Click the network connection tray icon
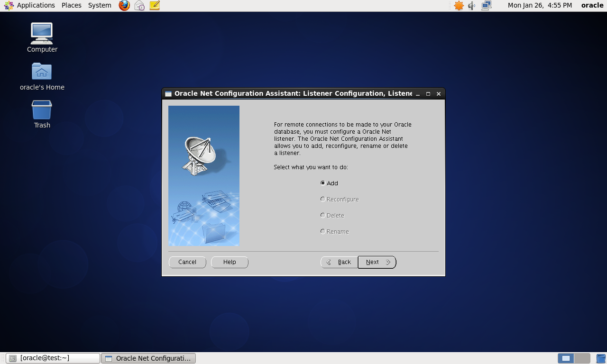Viewport: 607px width, 364px height. point(487,6)
